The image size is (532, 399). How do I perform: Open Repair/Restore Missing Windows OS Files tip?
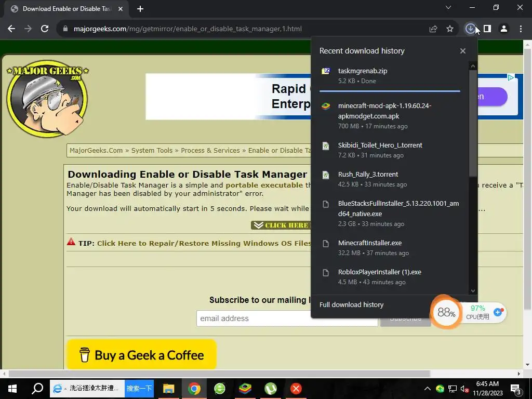pyautogui.click(x=204, y=243)
